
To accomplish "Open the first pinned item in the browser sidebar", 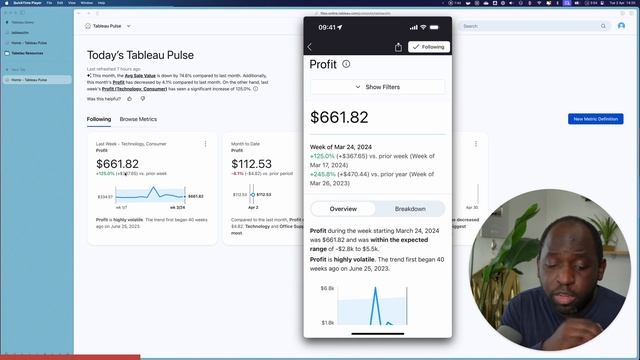I will [22, 22].
